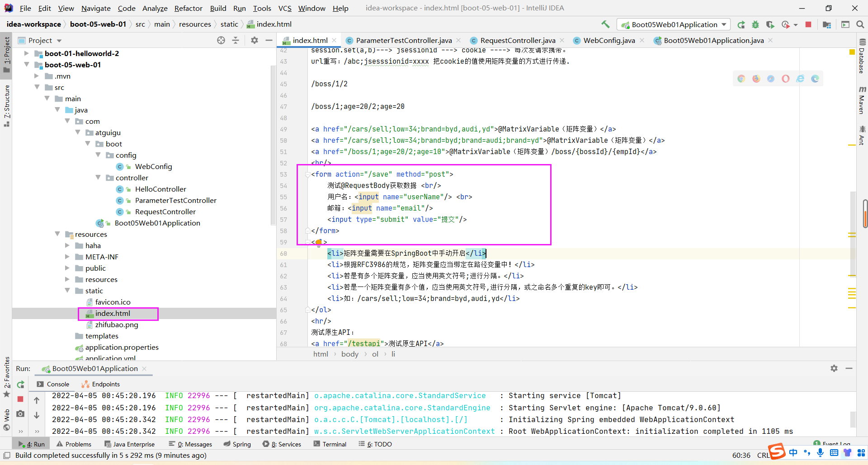Open Search Everywhere magnifier icon
Screen dimensions: 868x465
(860, 24)
